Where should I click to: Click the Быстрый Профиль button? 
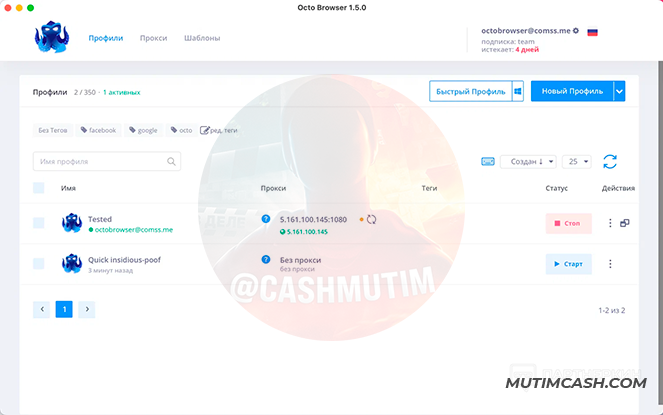click(x=471, y=91)
